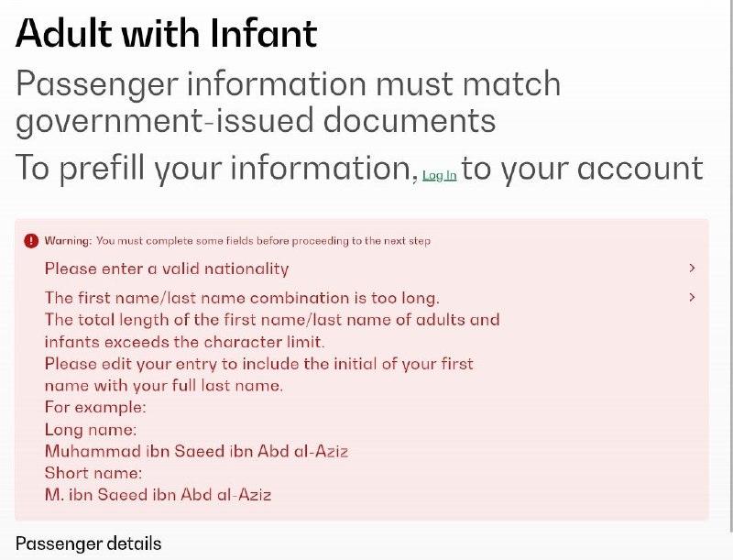Click the vertical scrollbar on the right edge
This screenshot has width=733, height=560.
coord(731,267)
